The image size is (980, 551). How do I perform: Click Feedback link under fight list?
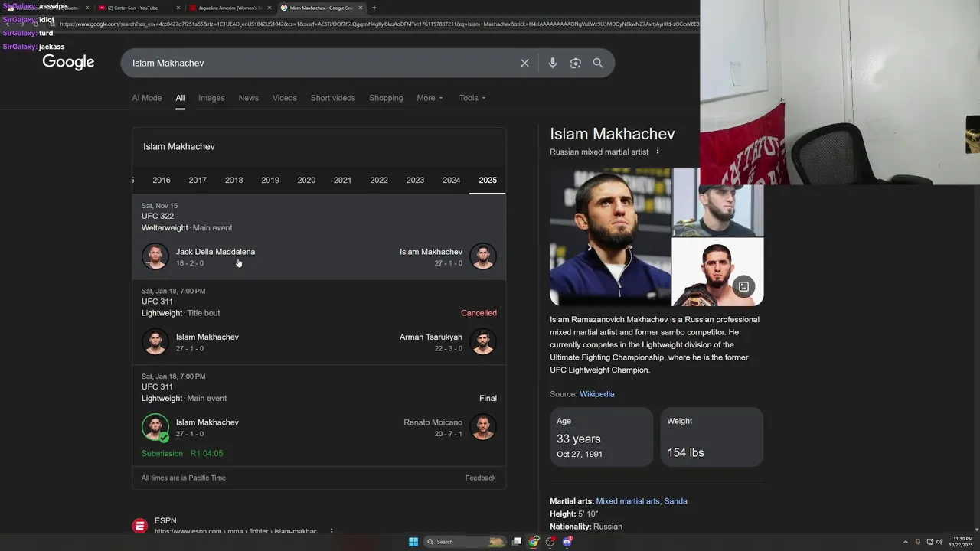coord(480,478)
